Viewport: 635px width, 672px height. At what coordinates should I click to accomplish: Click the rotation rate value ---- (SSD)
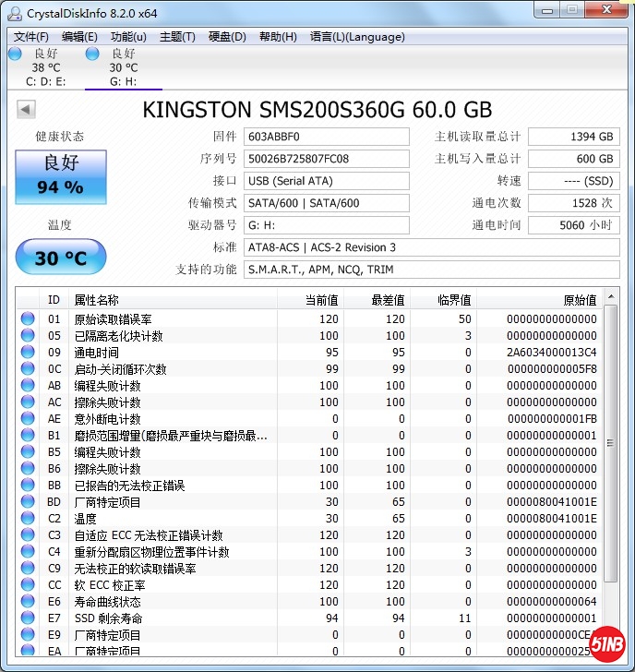point(574,181)
